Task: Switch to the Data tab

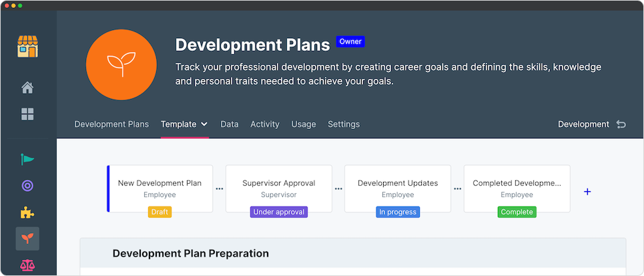Action: point(230,124)
